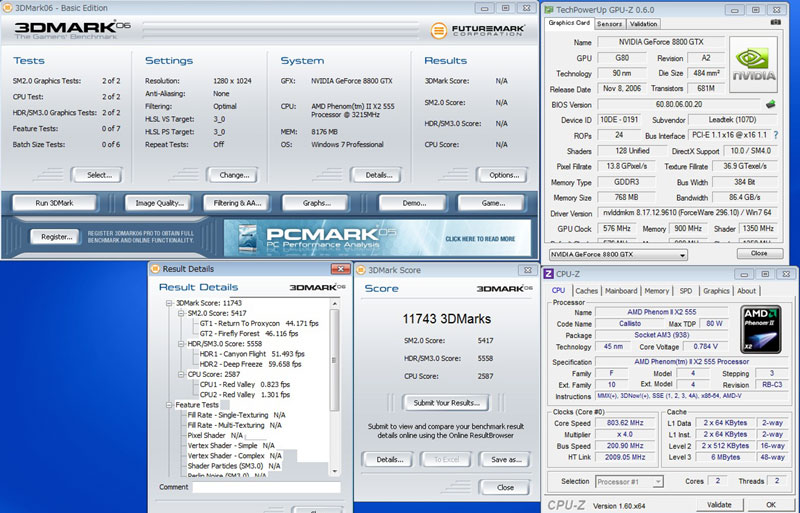
Task: Close the Result Details window
Action: pyautogui.click(x=340, y=268)
